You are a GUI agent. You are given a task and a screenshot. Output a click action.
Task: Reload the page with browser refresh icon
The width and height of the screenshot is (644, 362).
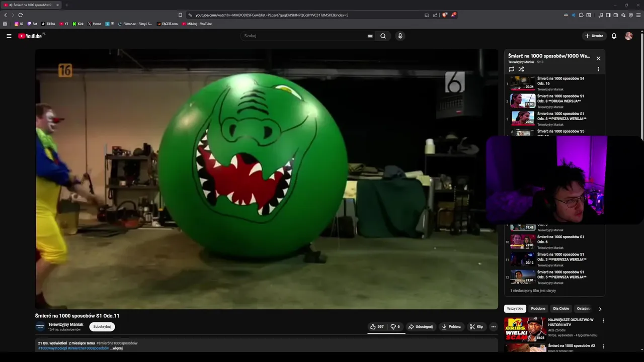[x=21, y=15]
